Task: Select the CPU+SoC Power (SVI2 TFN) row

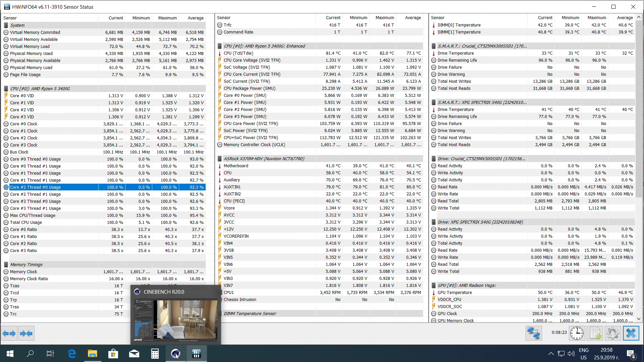Action: coord(320,137)
